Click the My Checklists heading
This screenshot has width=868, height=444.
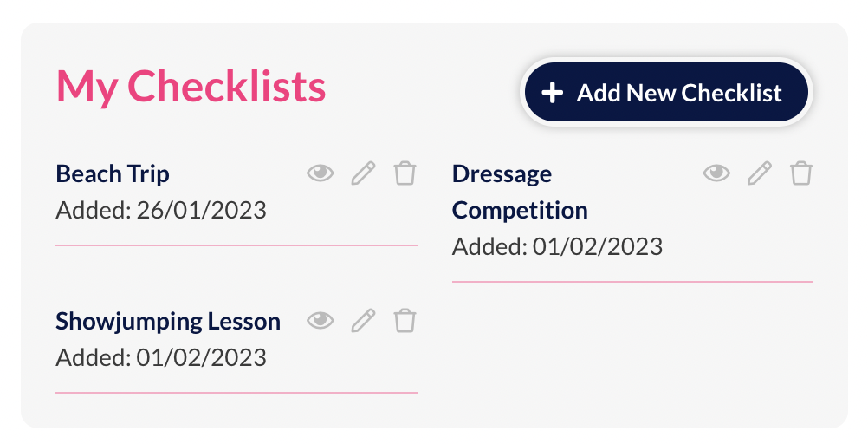click(191, 86)
